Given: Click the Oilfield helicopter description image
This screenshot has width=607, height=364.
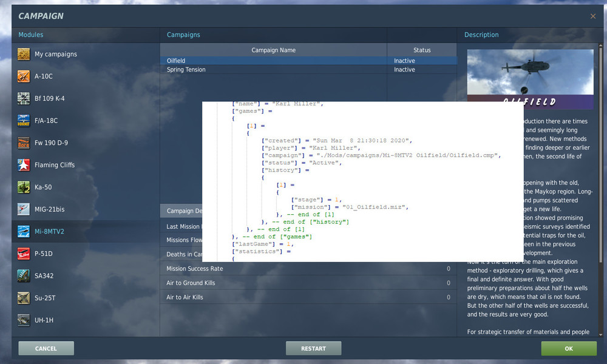Looking at the screenshot, I should (x=530, y=79).
